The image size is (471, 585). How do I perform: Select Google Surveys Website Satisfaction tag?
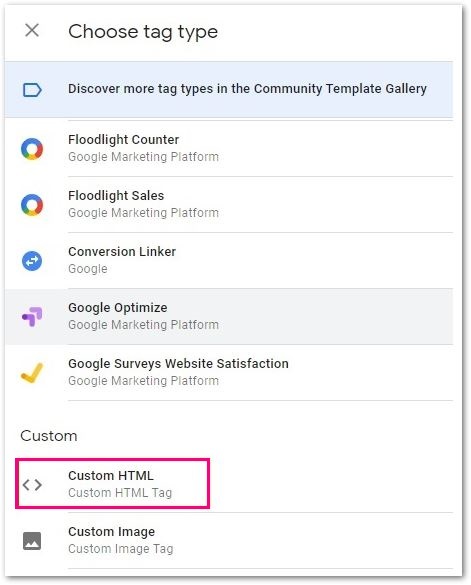(x=178, y=364)
